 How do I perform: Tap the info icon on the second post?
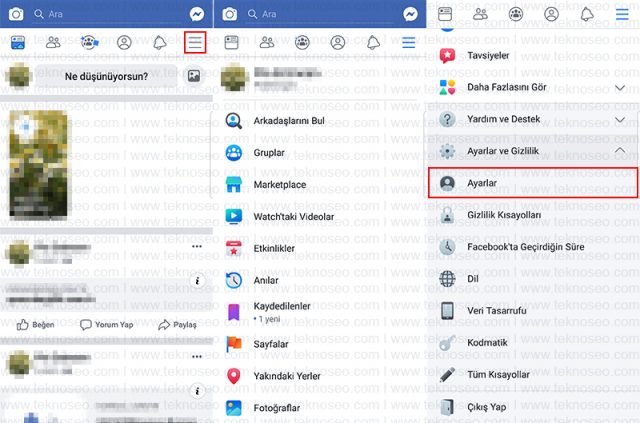197,391
